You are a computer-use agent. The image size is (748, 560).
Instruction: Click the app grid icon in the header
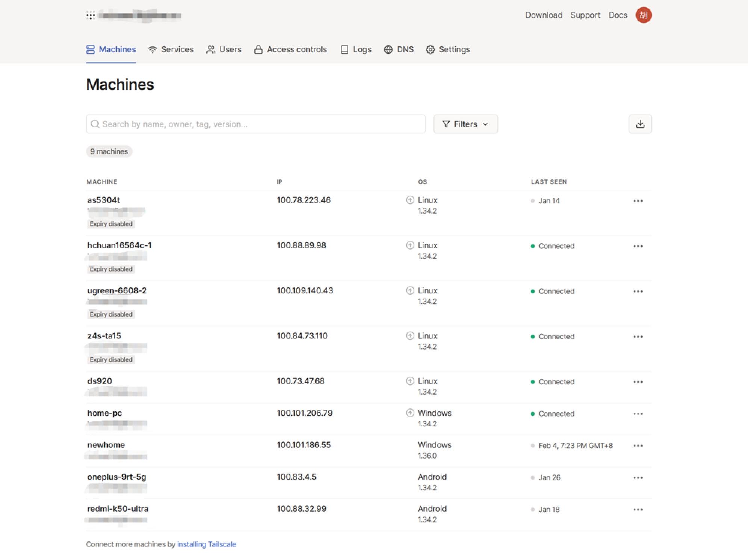[91, 15]
